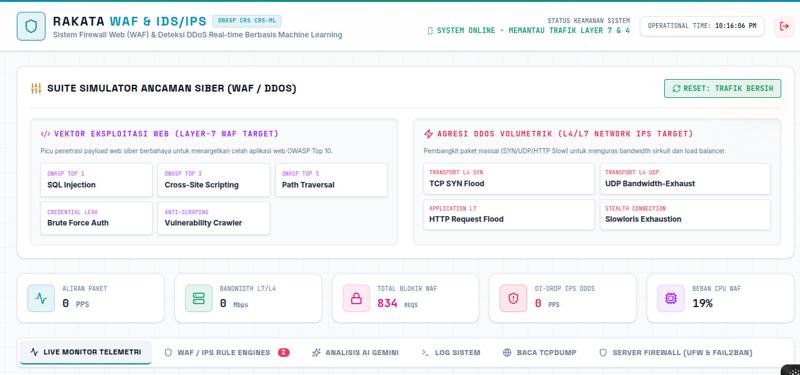Click the RAKATA WAF & IDS/IPS title

pyautogui.click(x=130, y=21)
